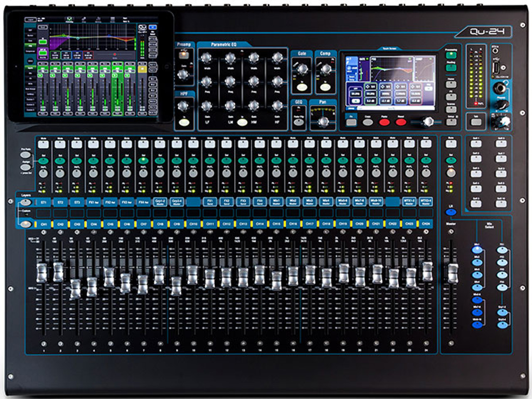Open Scenes with the Scenes key

coord(451,110)
